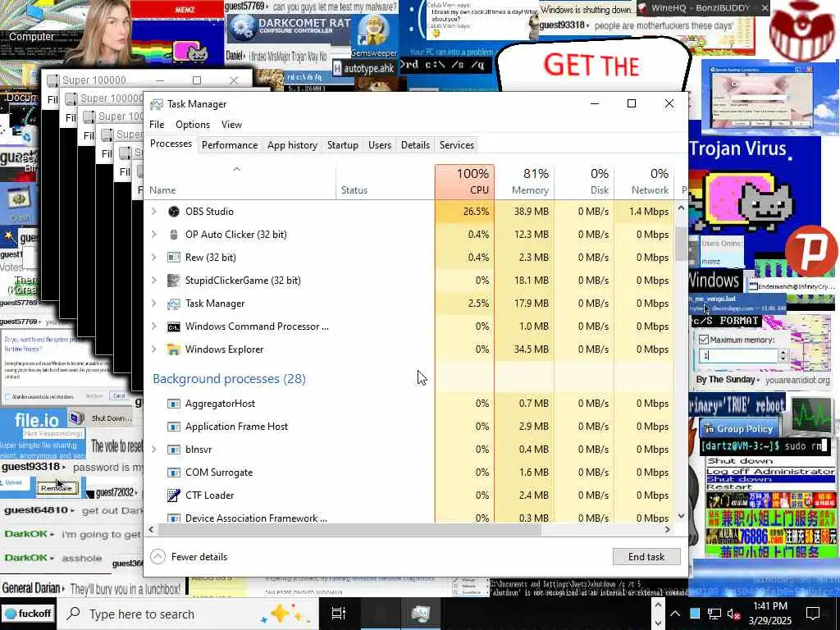Open the Options menu
This screenshot has width=840, height=630.
(193, 125)
